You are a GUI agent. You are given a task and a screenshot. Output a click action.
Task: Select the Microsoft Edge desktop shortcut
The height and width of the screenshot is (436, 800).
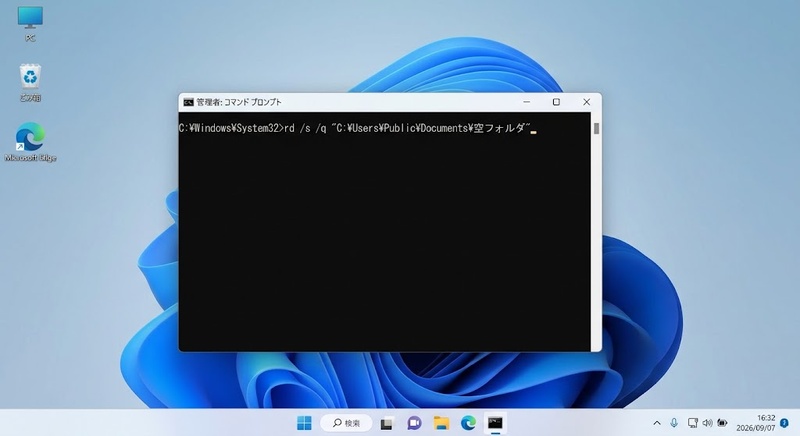point(30,142)
